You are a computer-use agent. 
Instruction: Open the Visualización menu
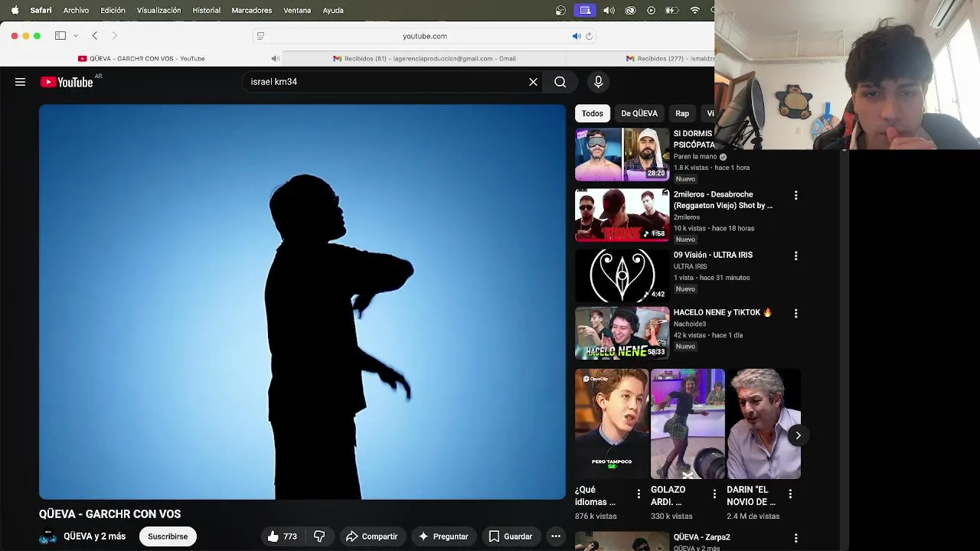158,10
